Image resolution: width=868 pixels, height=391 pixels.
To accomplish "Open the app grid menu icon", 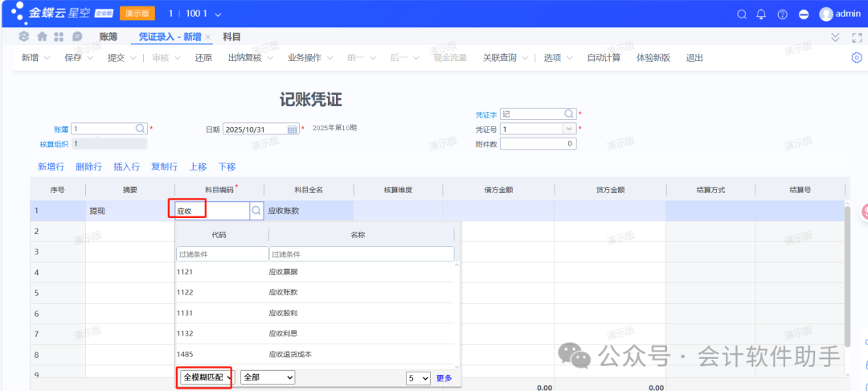I will coord(59,37).
